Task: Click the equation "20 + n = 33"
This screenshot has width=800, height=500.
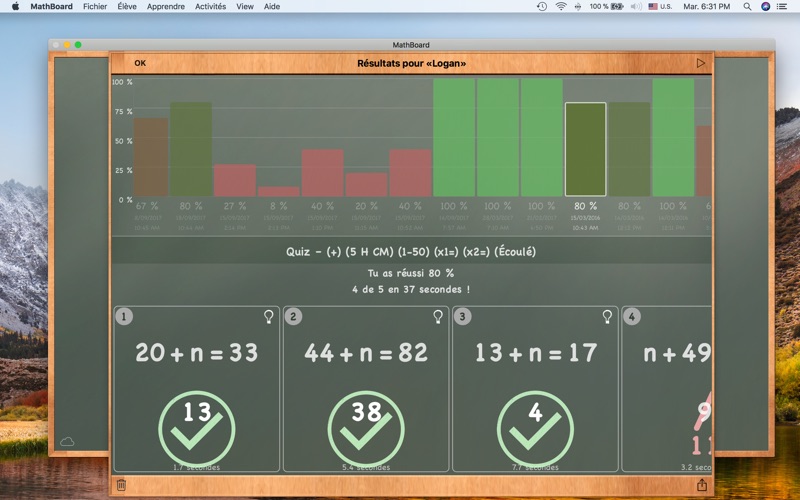Action: [196, 353]
